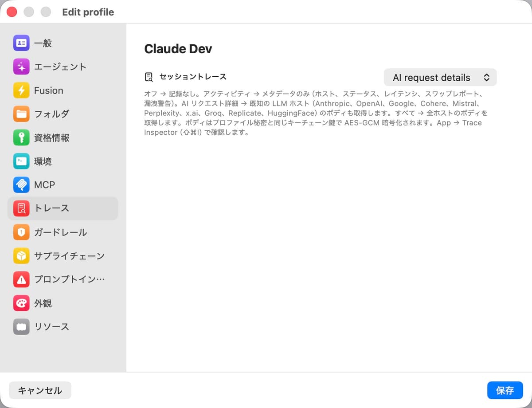Open the MCP settings label

[44, 185]
